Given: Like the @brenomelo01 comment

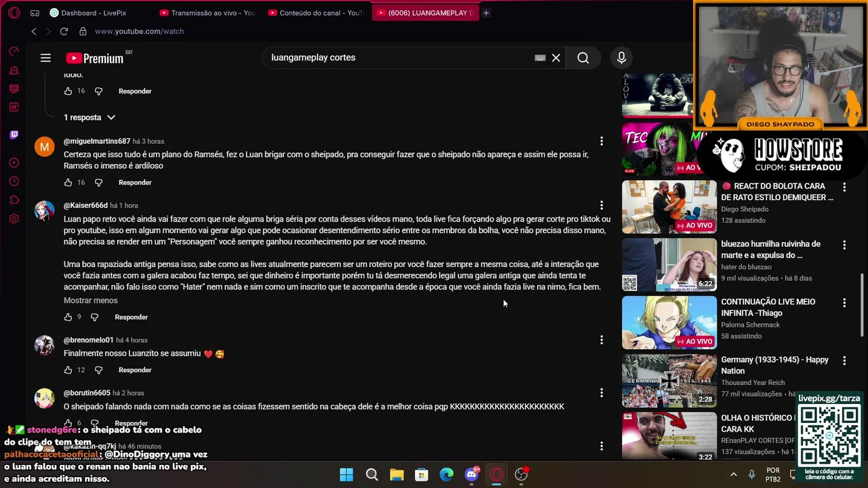Looking at the screenshot, I should point(68,370).
